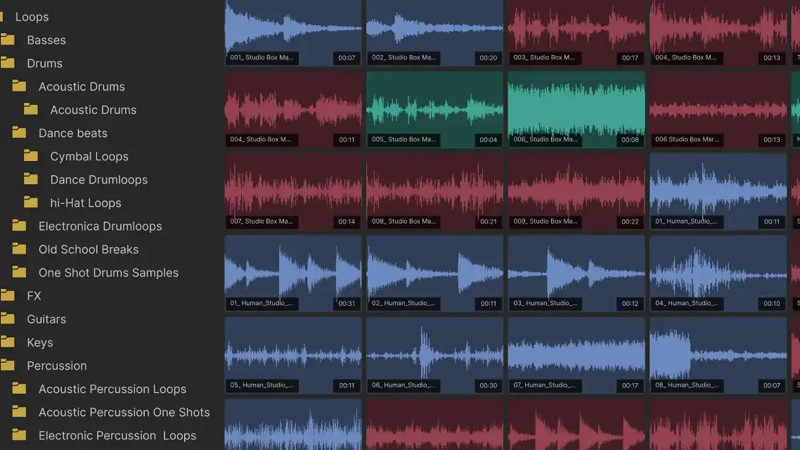Select 004_ Studio Box sample lasting 00:11

(x=293, y=110)
